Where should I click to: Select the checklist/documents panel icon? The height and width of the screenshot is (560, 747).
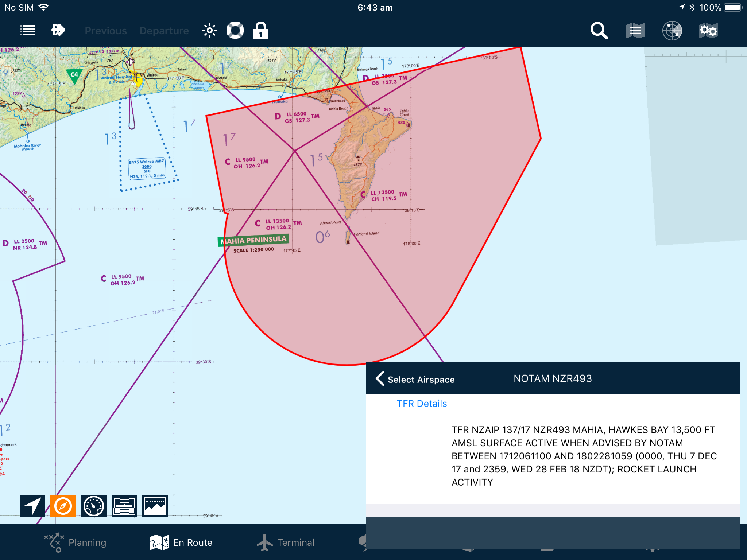124,505
